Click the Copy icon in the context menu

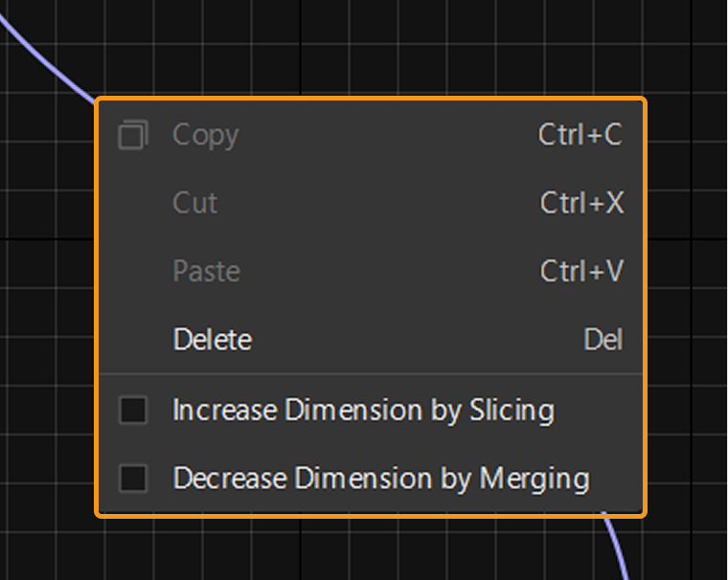point(132,136)
